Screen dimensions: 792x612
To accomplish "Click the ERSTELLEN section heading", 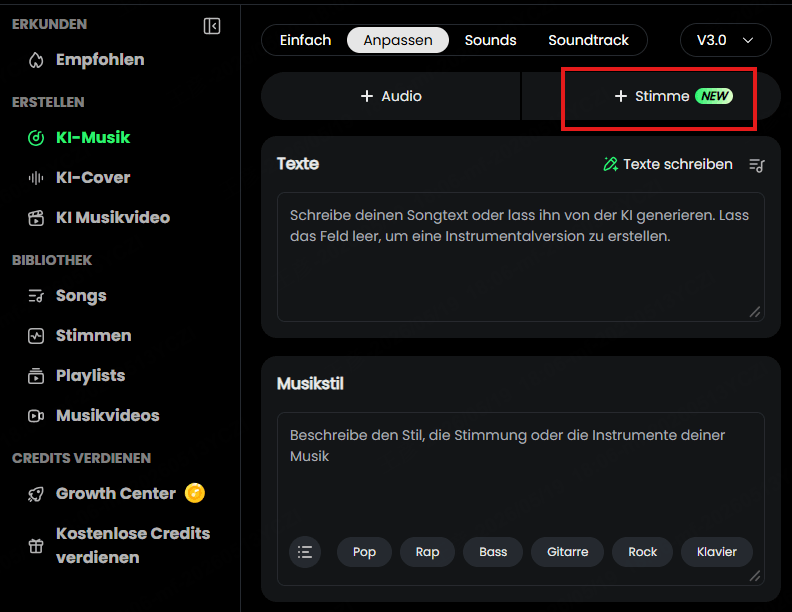I will [48, 102].
